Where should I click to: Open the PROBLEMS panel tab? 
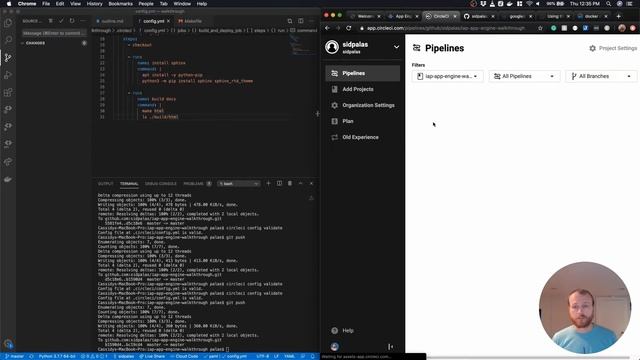click(x=193, y=184)
